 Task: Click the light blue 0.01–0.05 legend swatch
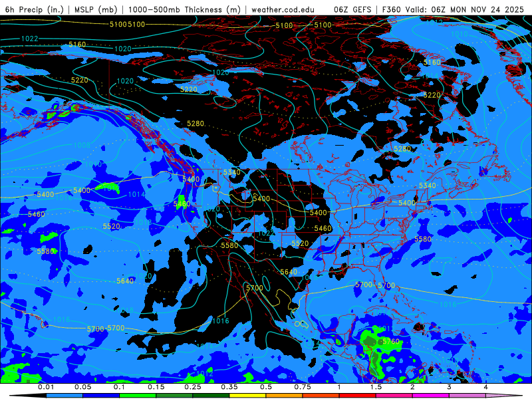pos(65,396)
